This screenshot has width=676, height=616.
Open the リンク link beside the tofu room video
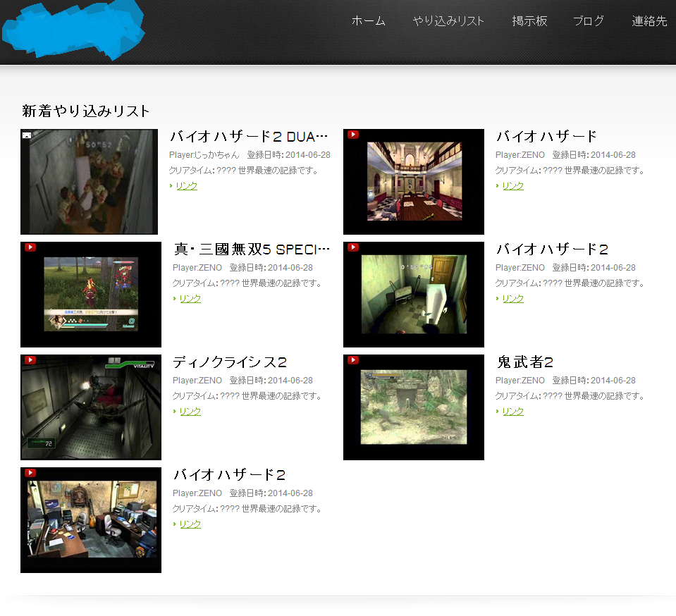(513, 299)
